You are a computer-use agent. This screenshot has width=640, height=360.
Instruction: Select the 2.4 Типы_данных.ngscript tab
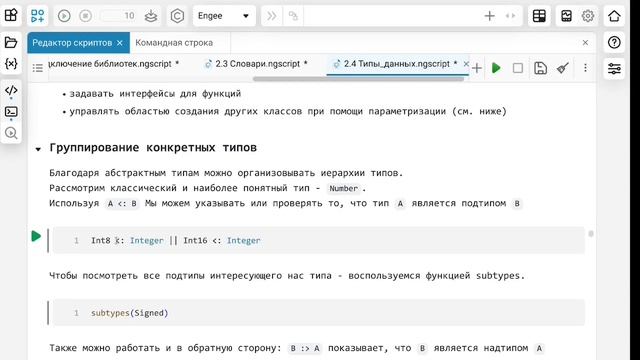396,64
